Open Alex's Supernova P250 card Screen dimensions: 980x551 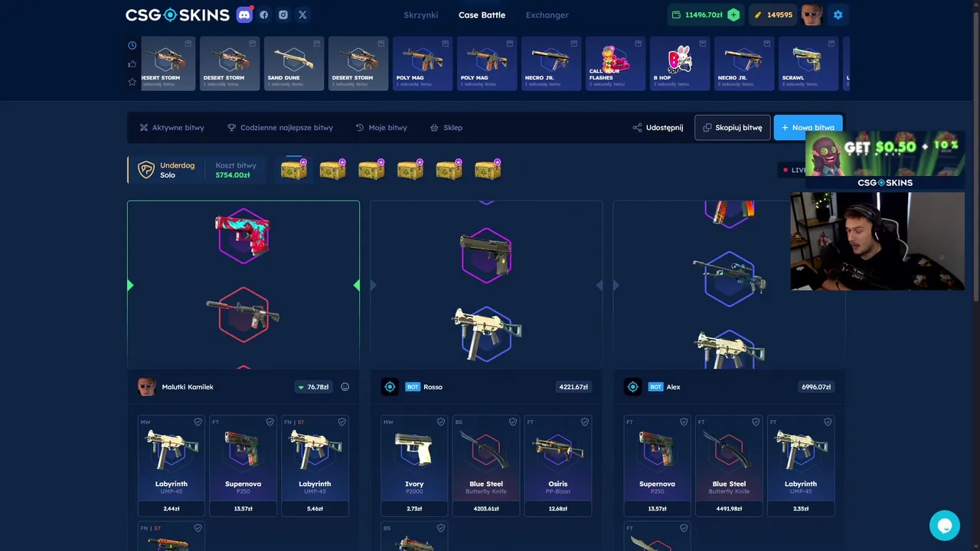point(657,466)
